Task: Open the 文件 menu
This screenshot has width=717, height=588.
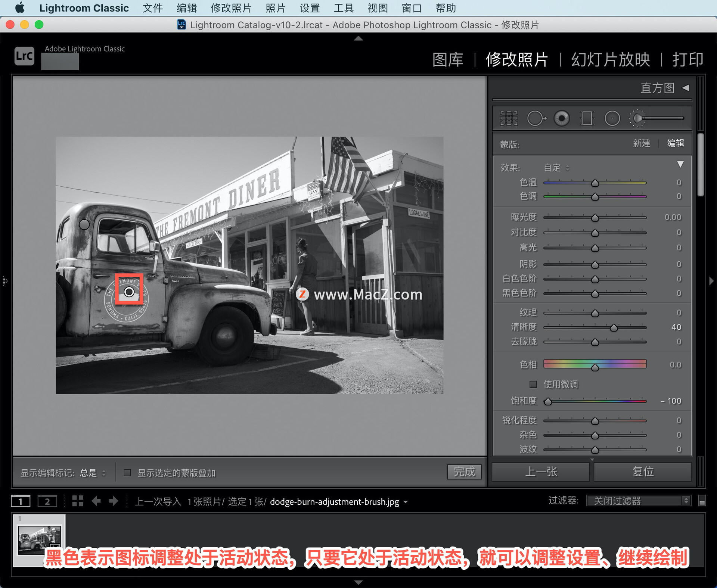Action: 153,8
